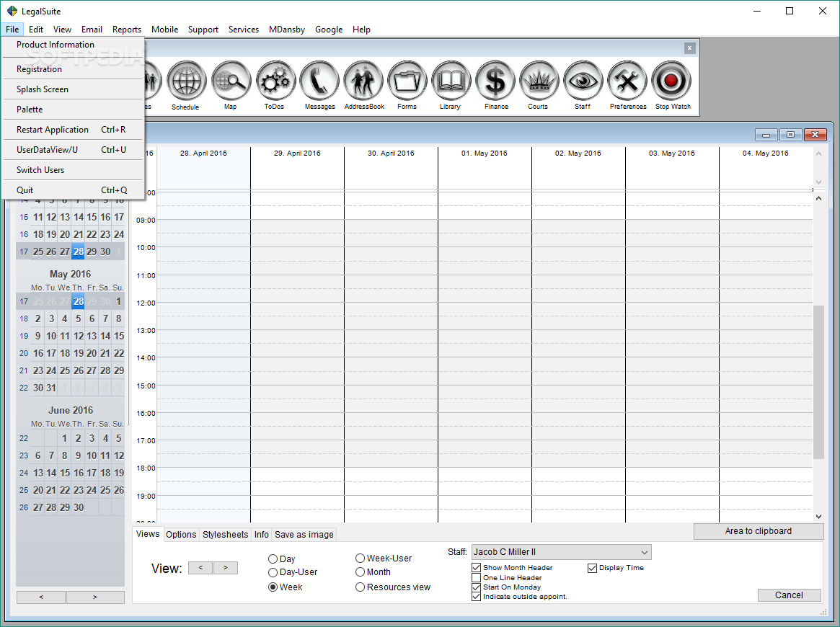Open the Forms folder icon

click(x=407, y=81)
